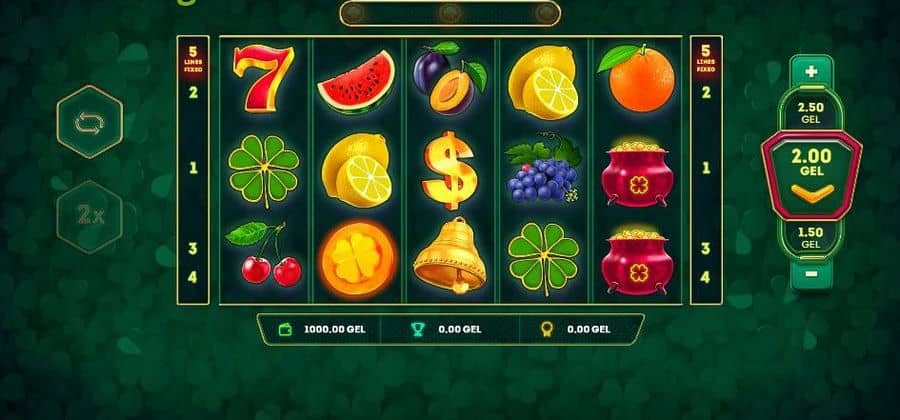Click the orange fruit symbol
This screenshot has height=420, width=900.
pyautogui.click(x=637, y=78)
